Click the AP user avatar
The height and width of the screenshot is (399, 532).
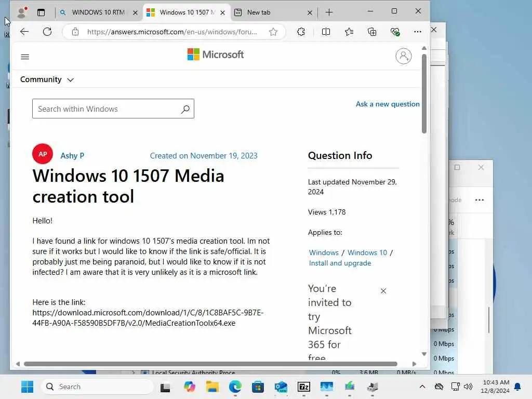pos(43,154)
